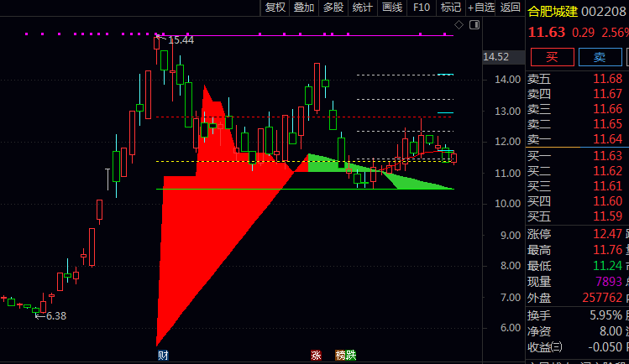Click the blue 卖 sell button
Image resolution: width=629 pixels, height=364 pixels.
pyautogui.click(x=600, y=57)
